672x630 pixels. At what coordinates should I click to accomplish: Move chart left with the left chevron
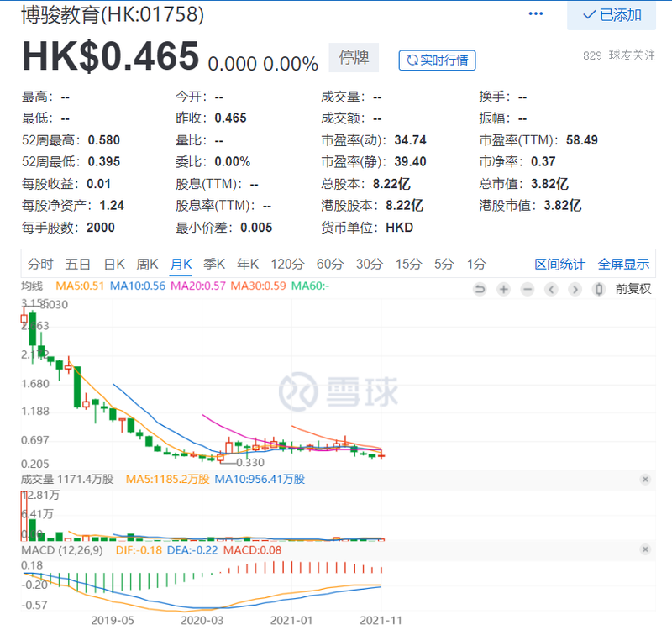551,290
